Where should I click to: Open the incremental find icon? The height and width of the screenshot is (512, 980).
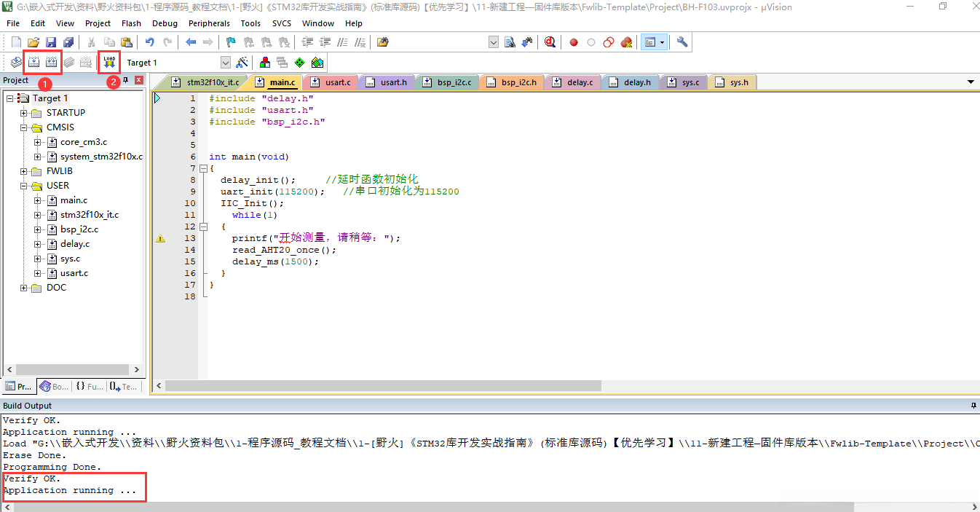[526, 42]
